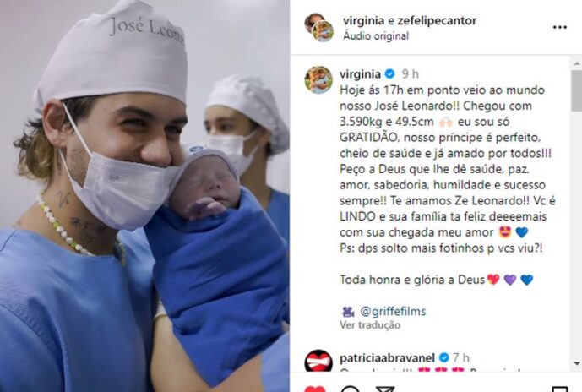Click virginia's blue verified badge in caption
The width and height of the screenshot is (582, 392).
pos(389,73)
